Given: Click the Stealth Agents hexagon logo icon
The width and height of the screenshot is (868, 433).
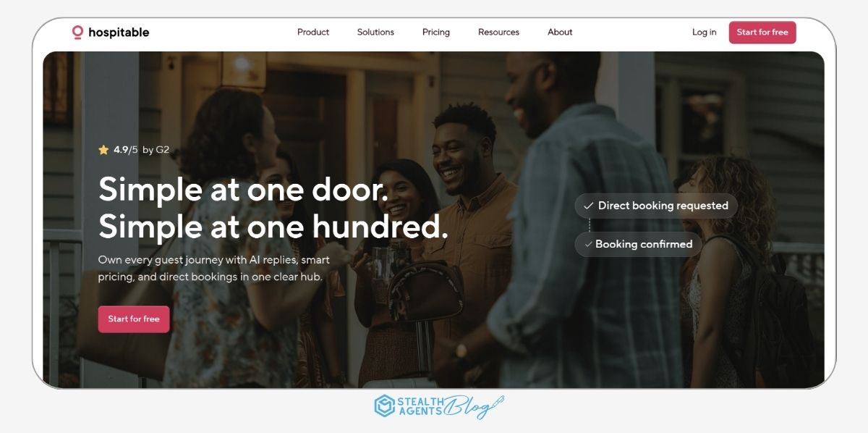Looking at the screenshot, I should point(384,406).
